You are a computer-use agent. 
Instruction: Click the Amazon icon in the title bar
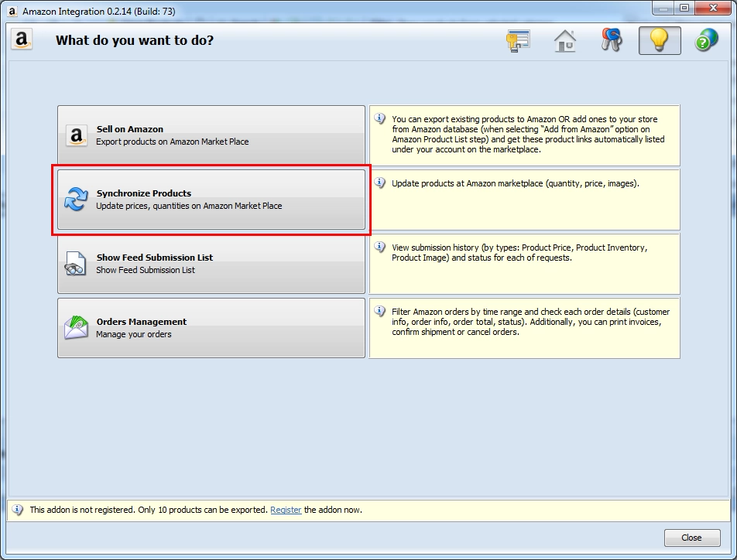point(12,11)
